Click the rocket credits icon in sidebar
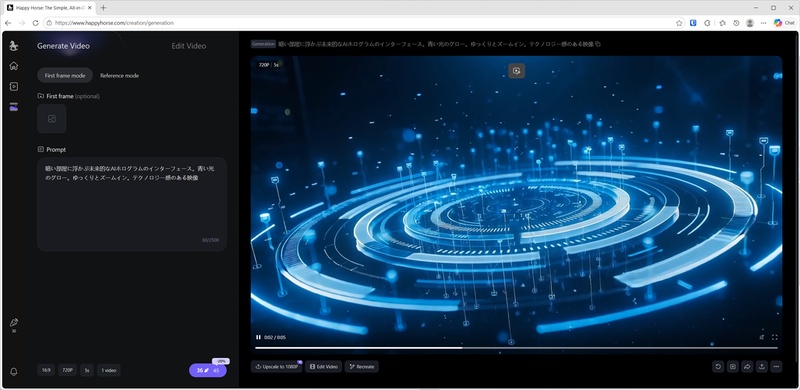This screenshot has width=800, height=390. coord(14,324)
